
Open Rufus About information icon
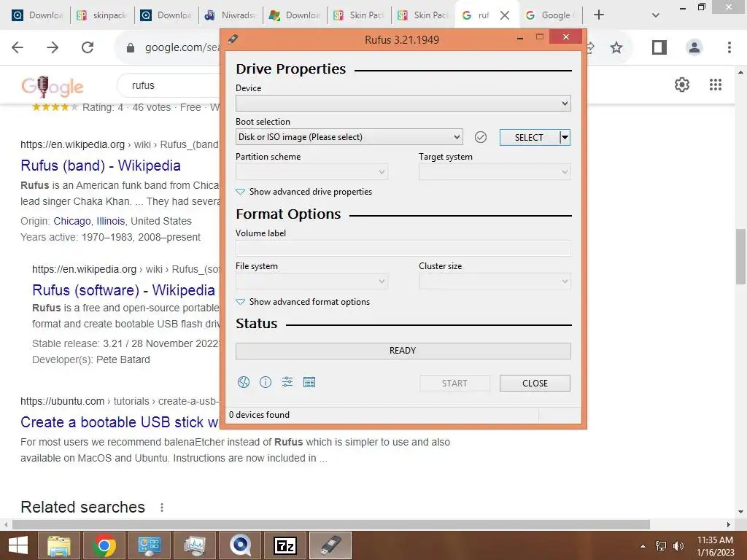point(266,382)
